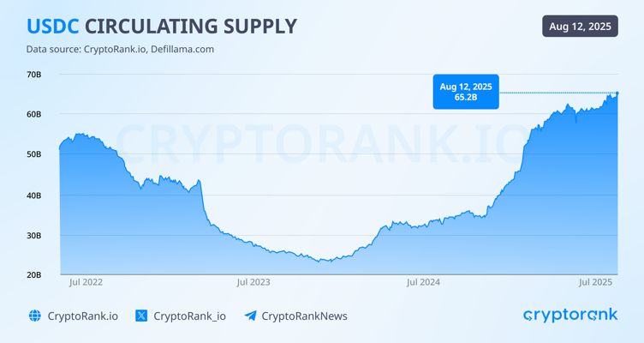Open the CryptoRank_io handle link
Screen dimensions: 644x343
point(189,316)
